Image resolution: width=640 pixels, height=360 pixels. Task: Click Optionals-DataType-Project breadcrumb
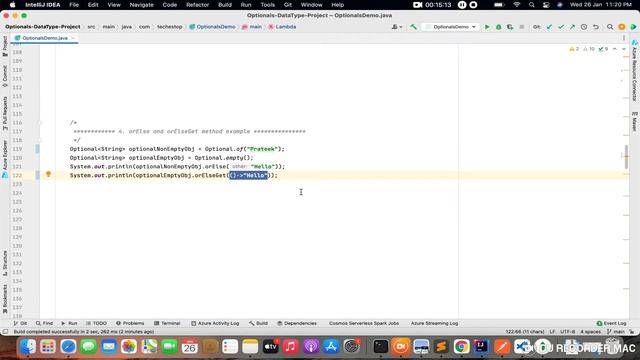pyautogui.click(x=42, y=27)
